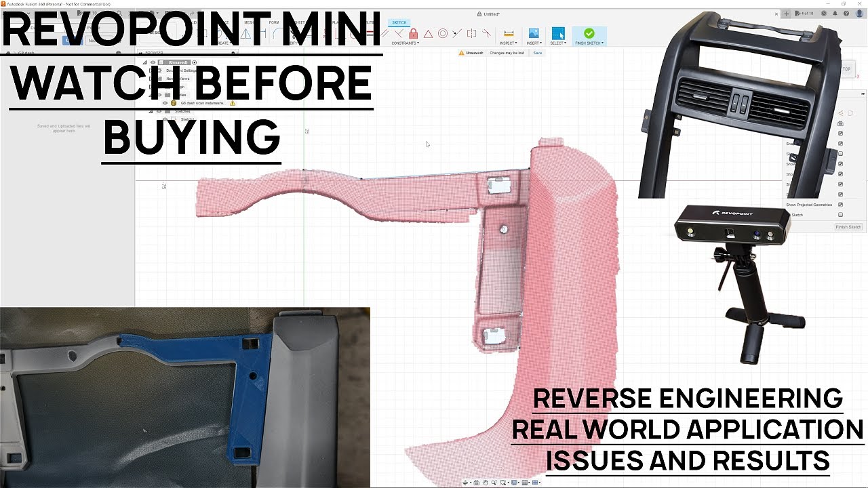Open the Viewports layout icon

click(x=535, y=483)
